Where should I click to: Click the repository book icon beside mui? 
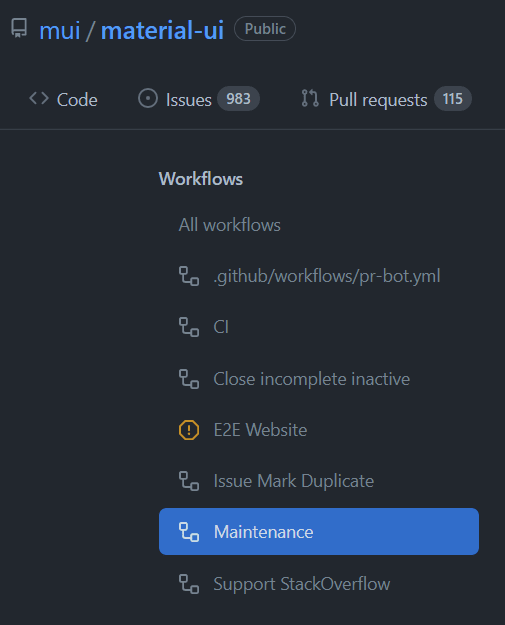19,28
